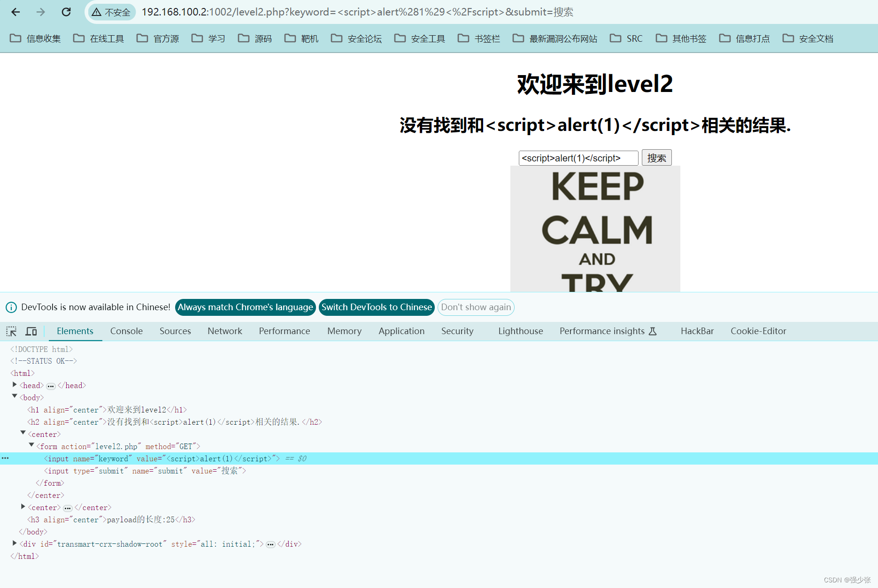Open the 源码 bookmark folder
This screenshot has width=878, height=588.
(254, 38)
